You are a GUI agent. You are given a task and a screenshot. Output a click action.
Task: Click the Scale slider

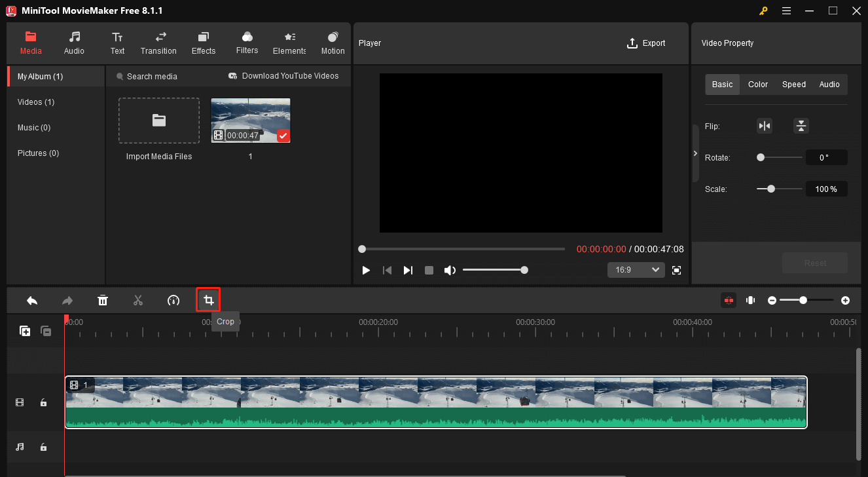pos(780,189)
